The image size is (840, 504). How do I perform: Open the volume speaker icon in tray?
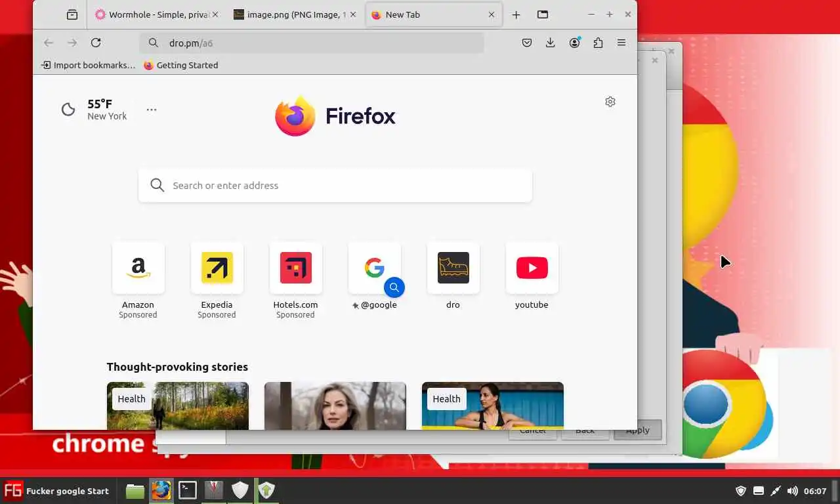point(793,491)
